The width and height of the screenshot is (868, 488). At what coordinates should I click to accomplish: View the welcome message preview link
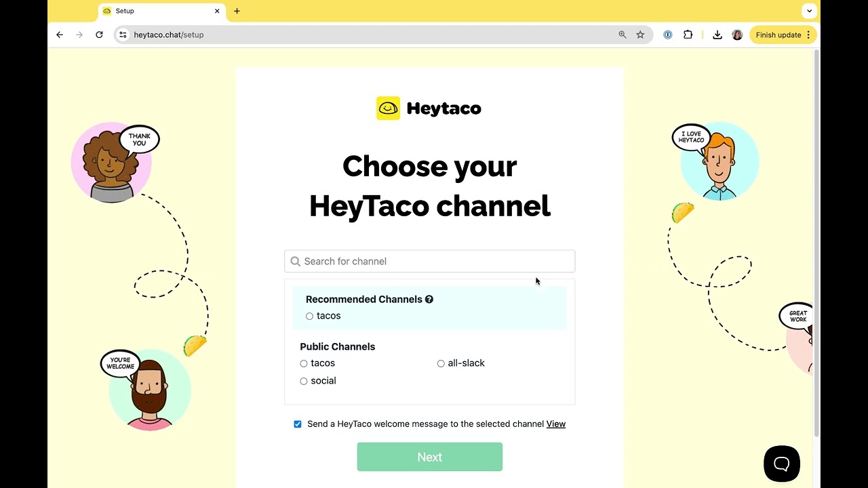pos(556,424)
